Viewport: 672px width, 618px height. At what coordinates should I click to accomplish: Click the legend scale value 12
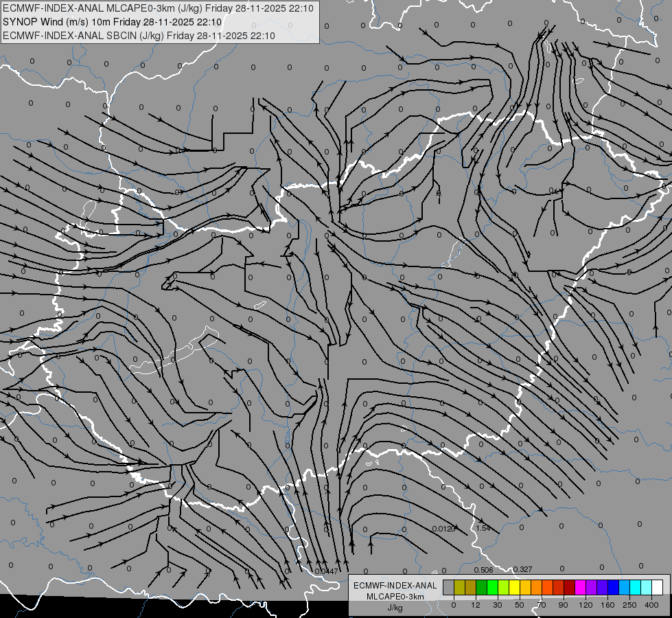(x=476, y=605)
